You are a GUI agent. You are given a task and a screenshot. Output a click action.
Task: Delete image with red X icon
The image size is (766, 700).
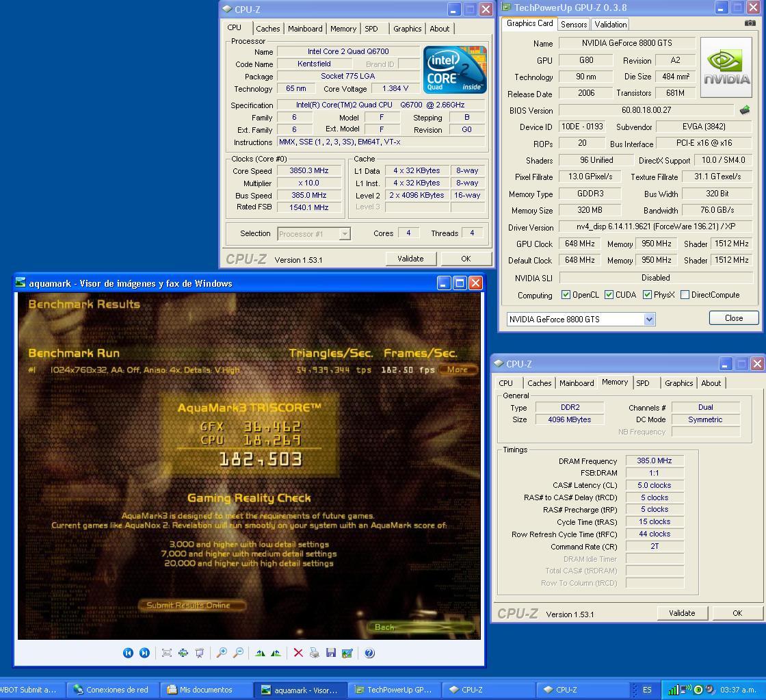[298, 653]
